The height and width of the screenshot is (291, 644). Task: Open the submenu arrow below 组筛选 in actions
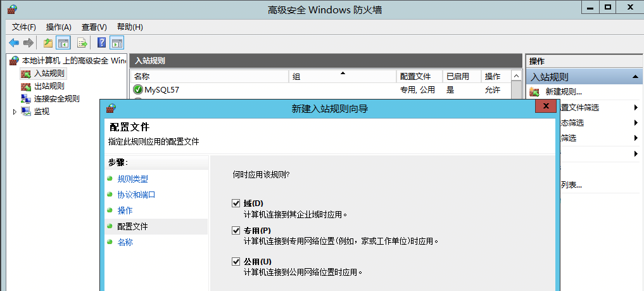(636, 153)
